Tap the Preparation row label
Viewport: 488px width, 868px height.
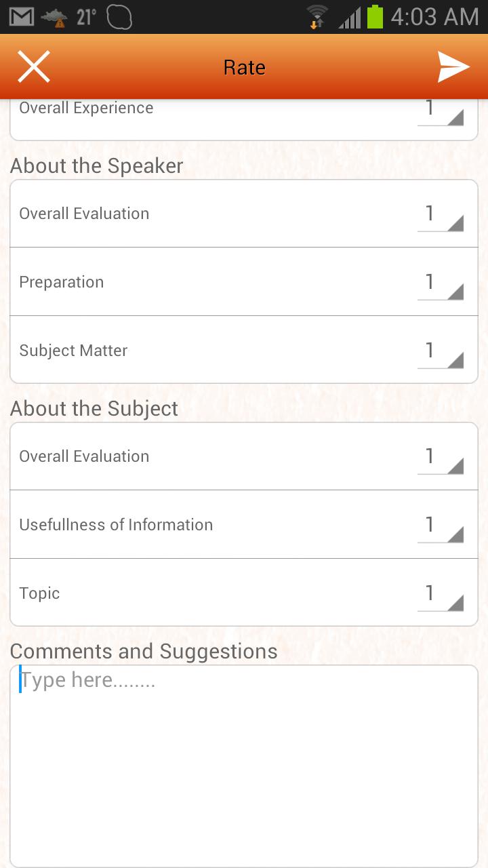point(62,282)
